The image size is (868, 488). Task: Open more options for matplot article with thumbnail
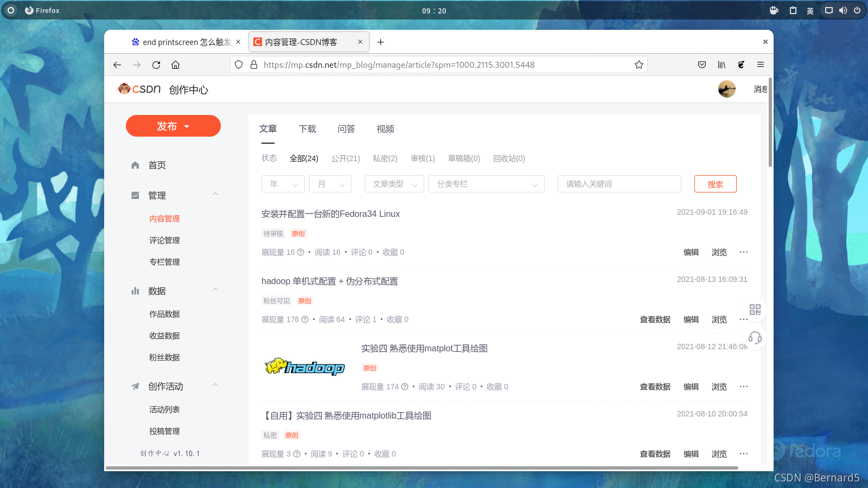pyautogui.click(x=744, y=387)
